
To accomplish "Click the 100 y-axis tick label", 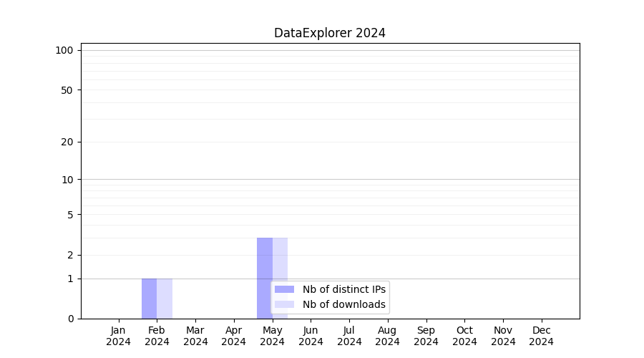I will [64, 50].
